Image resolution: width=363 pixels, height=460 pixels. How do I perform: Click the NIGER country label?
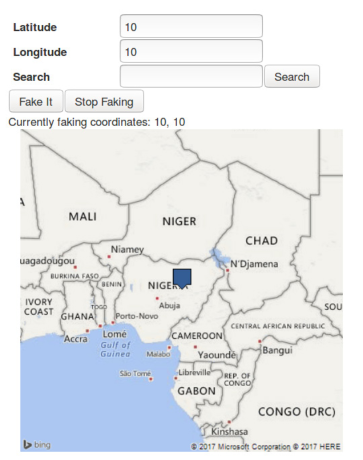point(179,221)
